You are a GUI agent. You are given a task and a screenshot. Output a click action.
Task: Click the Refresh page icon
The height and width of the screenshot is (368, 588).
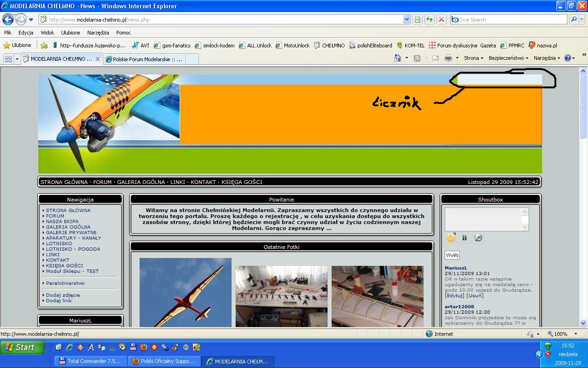[x=430, y=19]
